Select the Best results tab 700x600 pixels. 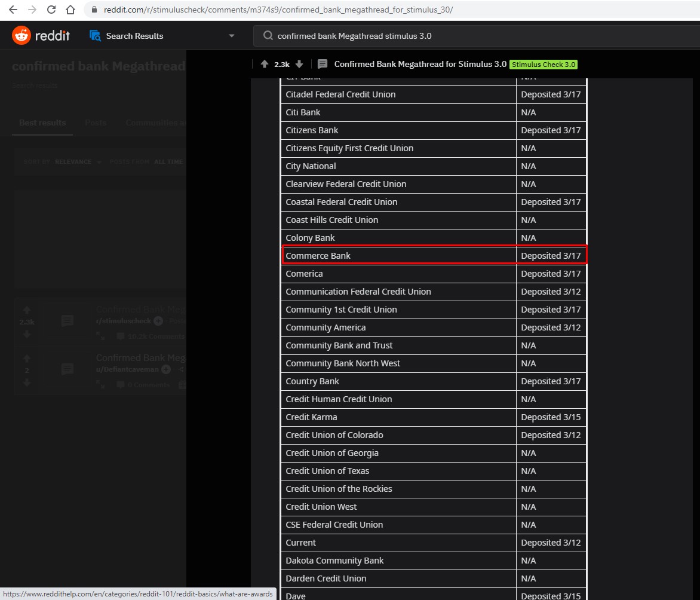[42, 123]
